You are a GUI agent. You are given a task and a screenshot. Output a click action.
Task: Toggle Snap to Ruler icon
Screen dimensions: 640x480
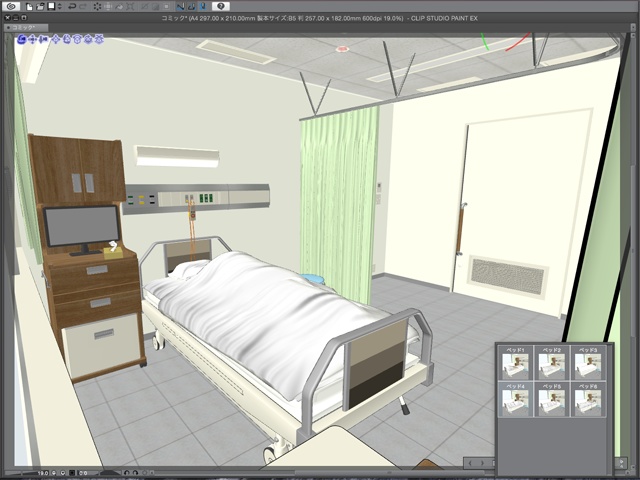tap(180, 6)
